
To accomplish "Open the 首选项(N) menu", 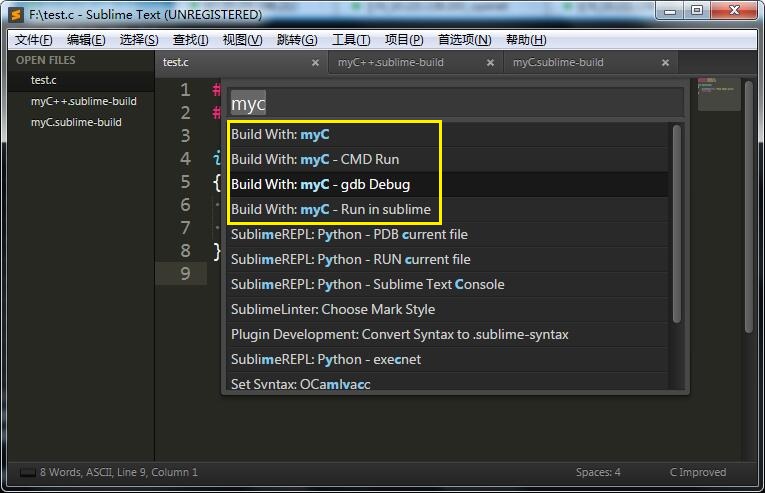I will pyautogui.click(x=464, y=40).
